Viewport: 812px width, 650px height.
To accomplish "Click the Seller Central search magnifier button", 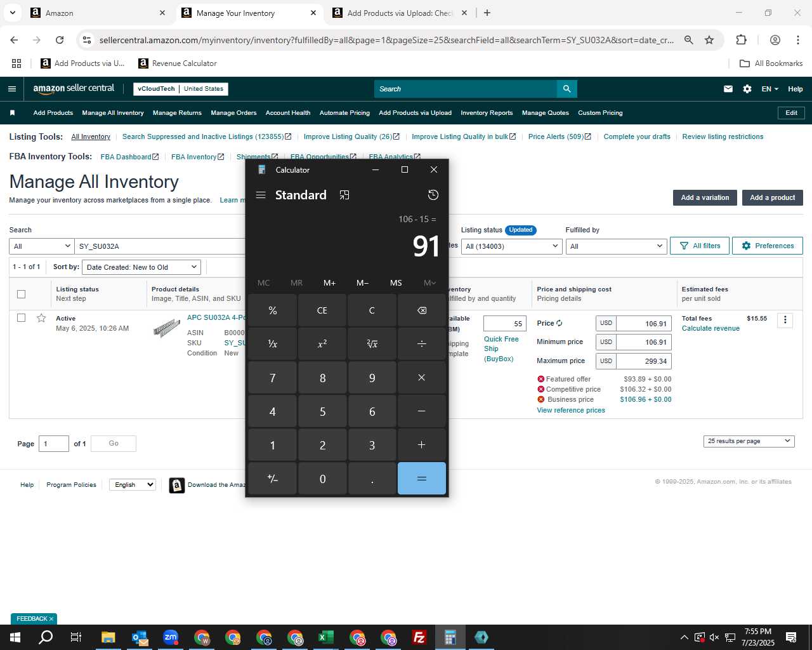I will [x=567, y=89].
